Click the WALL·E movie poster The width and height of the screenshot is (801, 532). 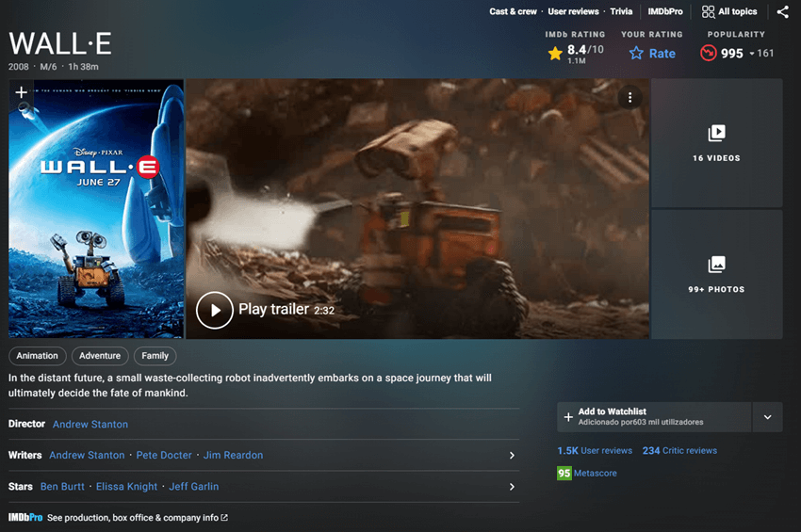tap(96, 208)
